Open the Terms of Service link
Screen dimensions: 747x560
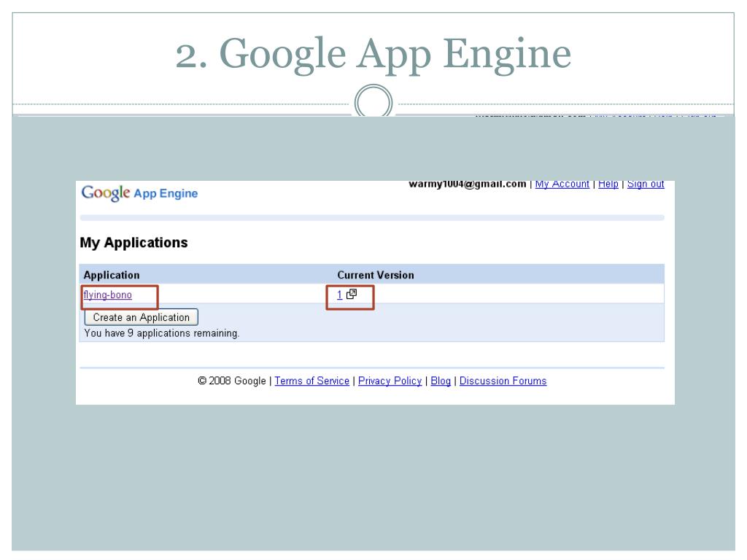click(312, 381)
